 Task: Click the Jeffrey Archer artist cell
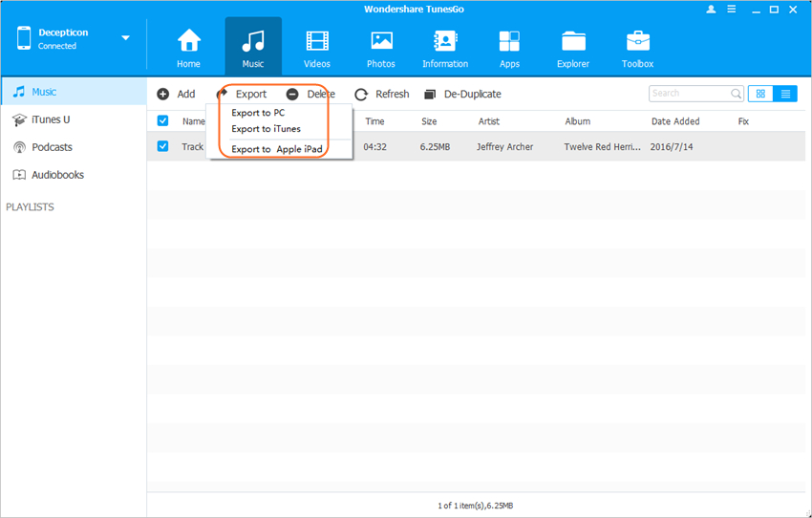pos(505,146)
